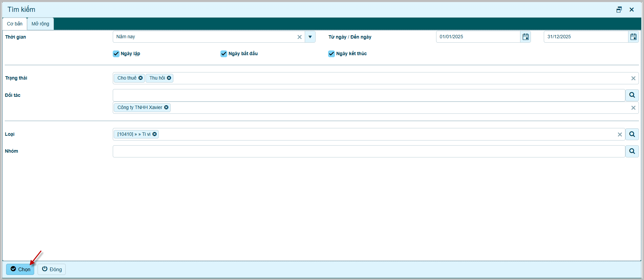Remove the '[10410] Ti vi' tag
This screenshot has width=644, height=280.
[154, 134]
